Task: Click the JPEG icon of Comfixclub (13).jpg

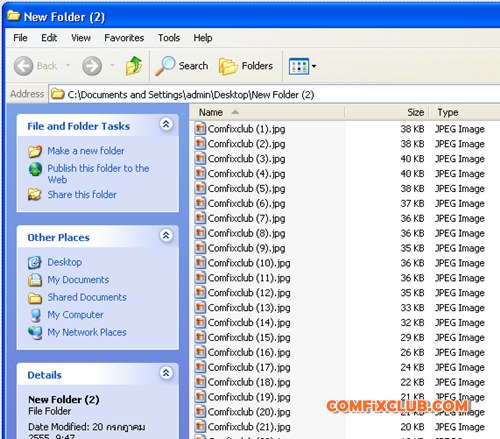Action: pyautogui.click(x=200, y=307)
